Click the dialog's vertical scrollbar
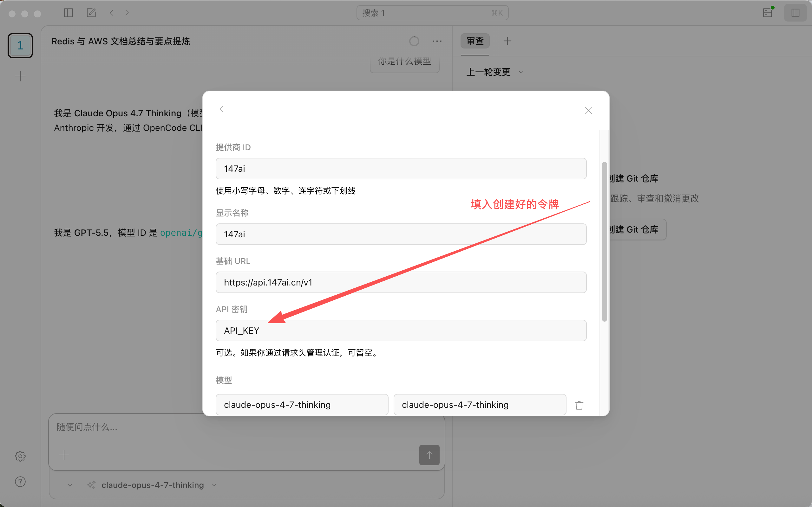The width and height of the screenshot is (812, 507). (x=604, y=241)
